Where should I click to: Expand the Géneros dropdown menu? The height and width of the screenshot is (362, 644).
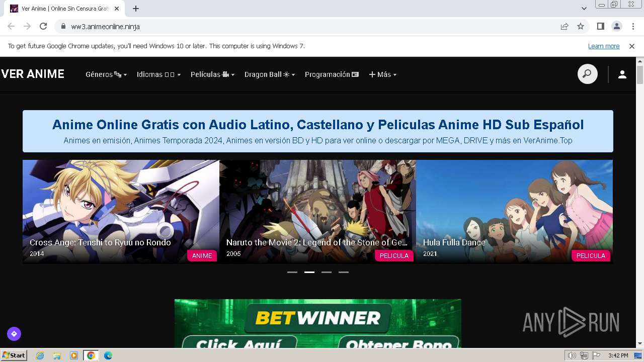coord(106,74)
